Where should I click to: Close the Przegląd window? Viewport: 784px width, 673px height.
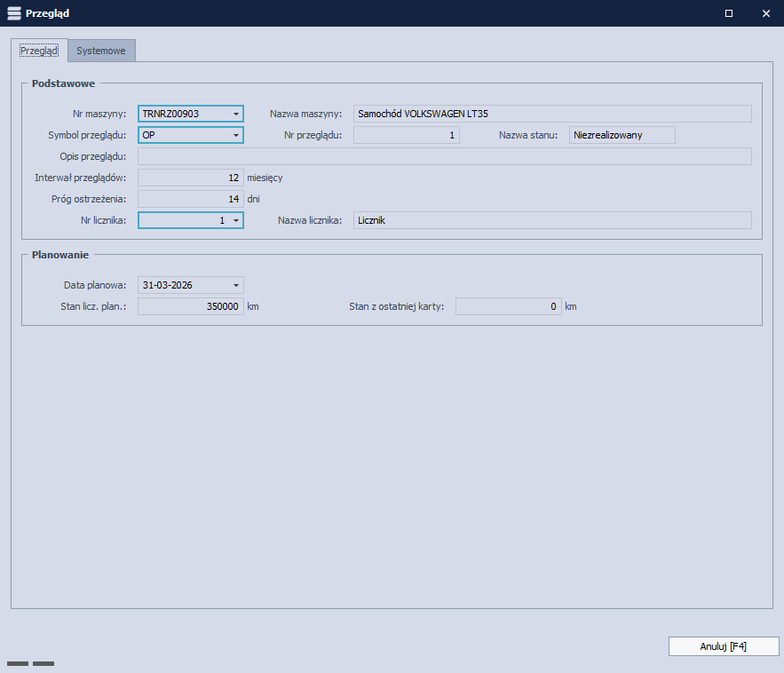point(765,13)
